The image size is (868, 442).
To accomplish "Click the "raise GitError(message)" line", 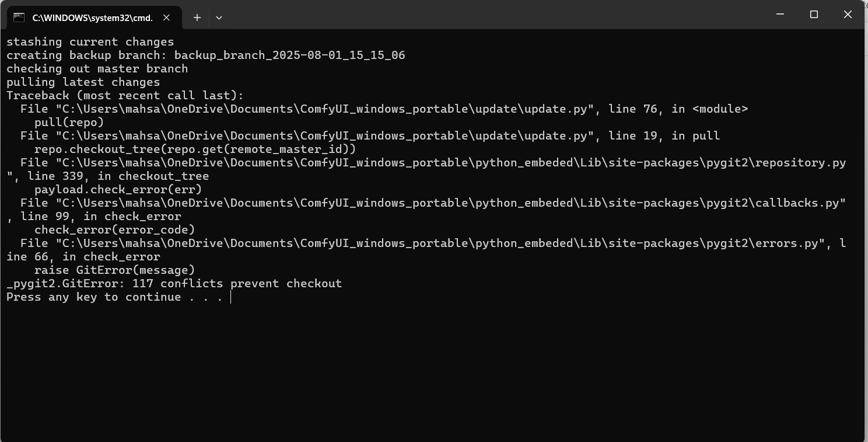I will (114, 270).
